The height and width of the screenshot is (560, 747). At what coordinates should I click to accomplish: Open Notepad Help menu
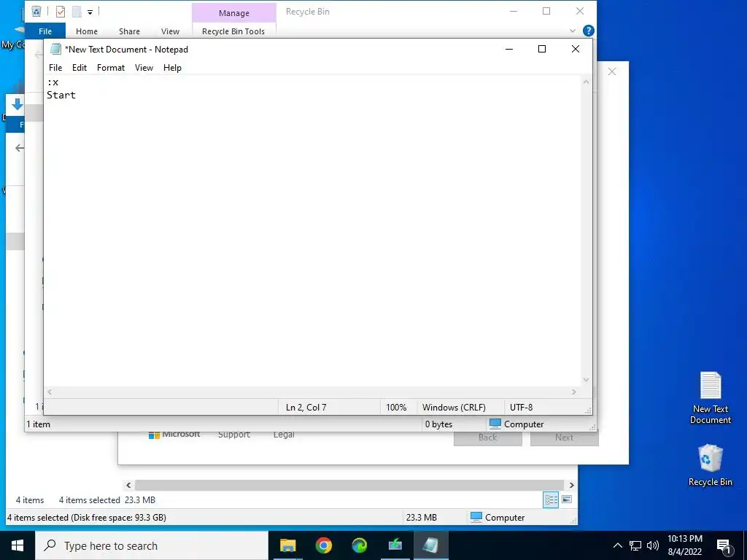pos(172,68)
